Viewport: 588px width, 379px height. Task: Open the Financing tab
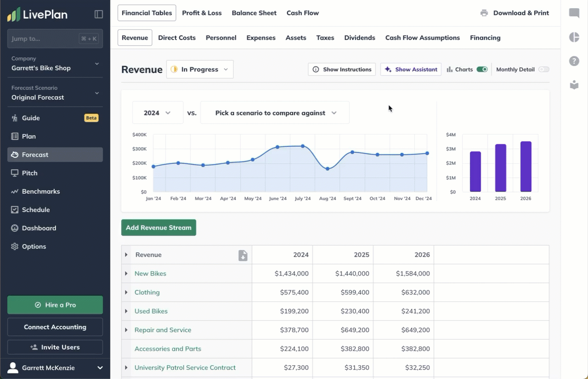485,38
